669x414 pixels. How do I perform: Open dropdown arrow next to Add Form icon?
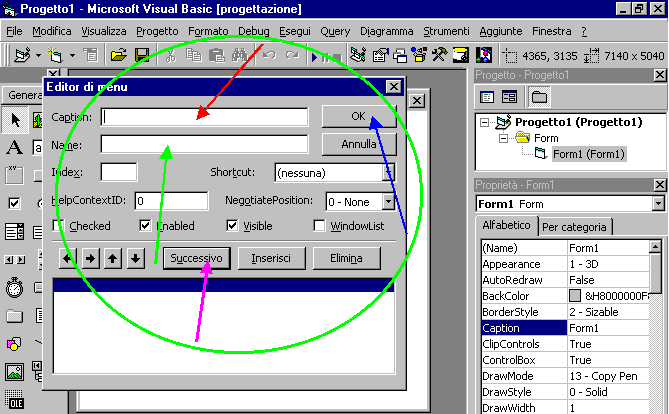click(x=72, y=55)
